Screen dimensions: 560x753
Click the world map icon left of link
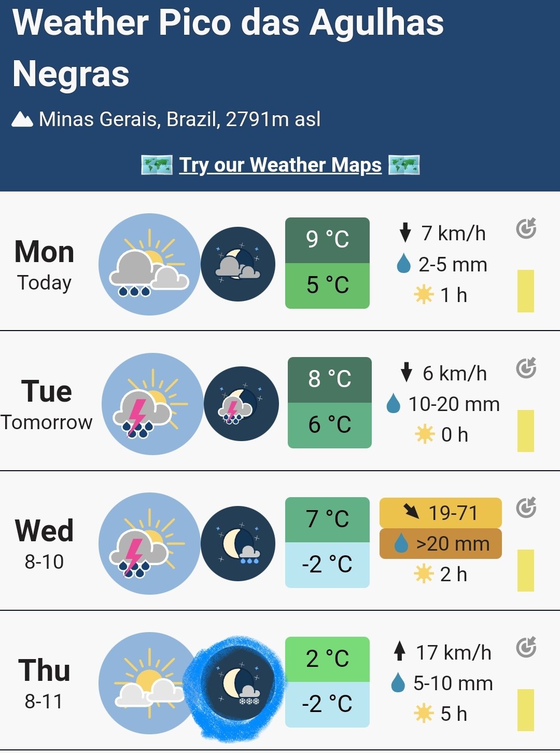point(157,165)
